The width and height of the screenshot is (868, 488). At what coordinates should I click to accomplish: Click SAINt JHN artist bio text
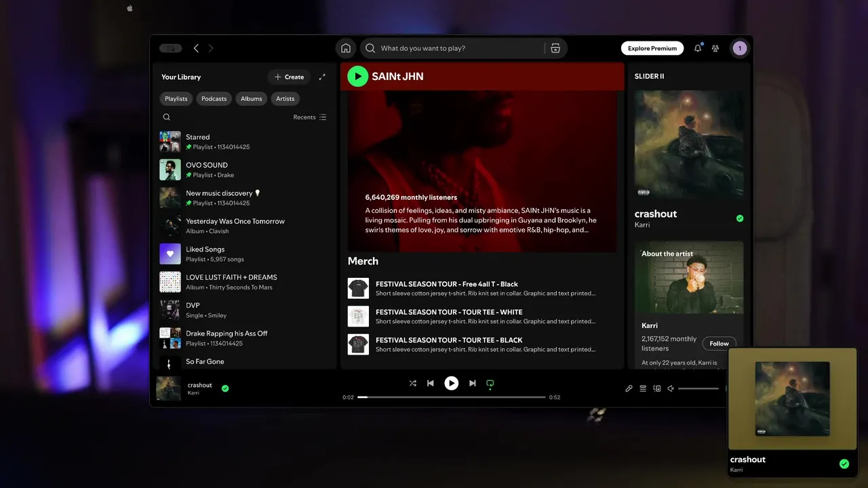pos(481,220)
